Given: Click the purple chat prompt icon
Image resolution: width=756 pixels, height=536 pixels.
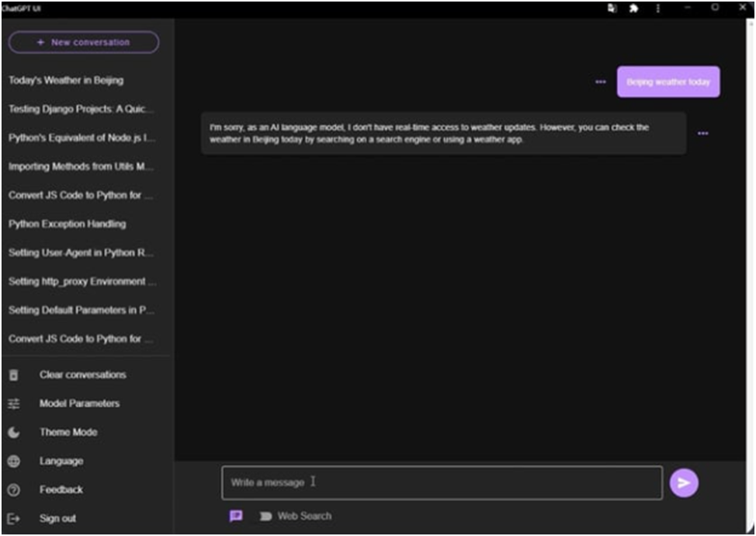Looking at the screenshot, I should point(236,516).
